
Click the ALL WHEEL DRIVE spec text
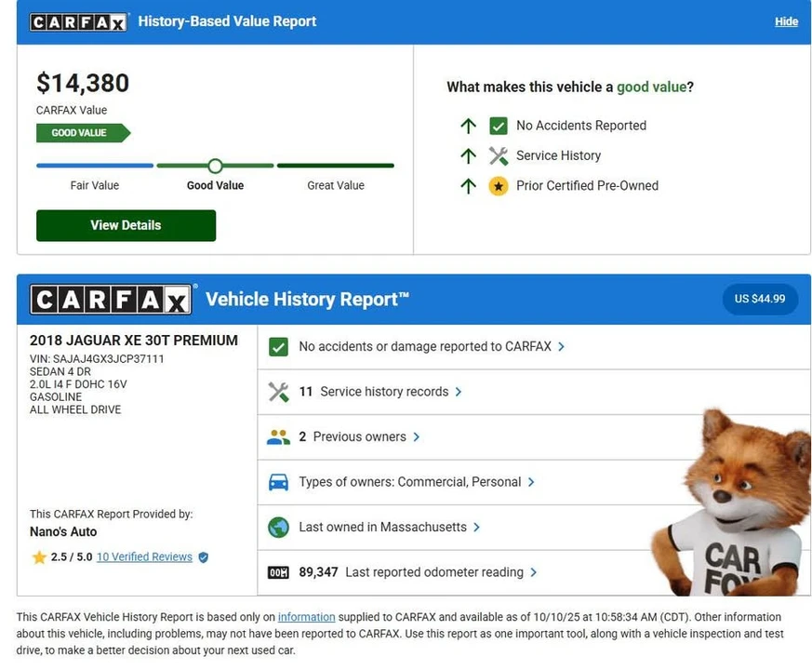tap(75, 409)
